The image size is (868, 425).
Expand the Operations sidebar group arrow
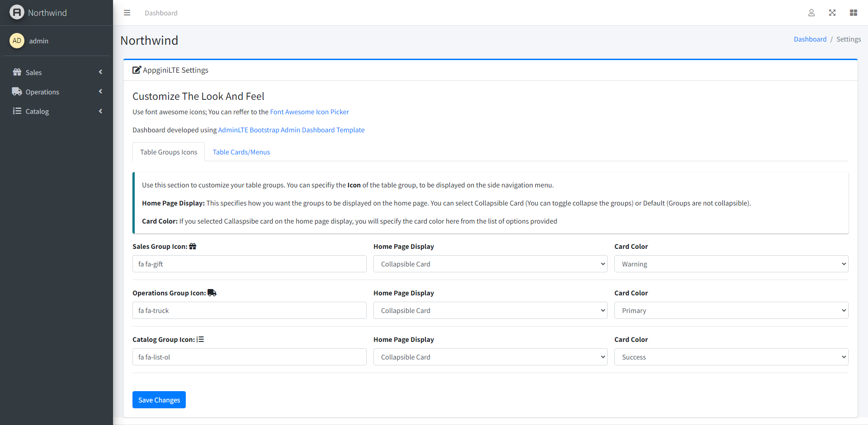[x=100, y=92]
